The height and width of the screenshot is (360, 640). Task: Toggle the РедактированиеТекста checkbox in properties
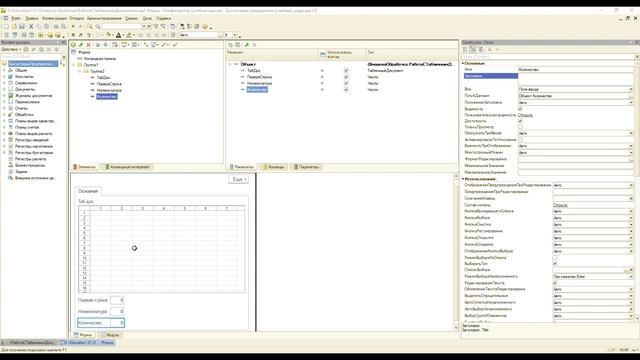point(555,282)
